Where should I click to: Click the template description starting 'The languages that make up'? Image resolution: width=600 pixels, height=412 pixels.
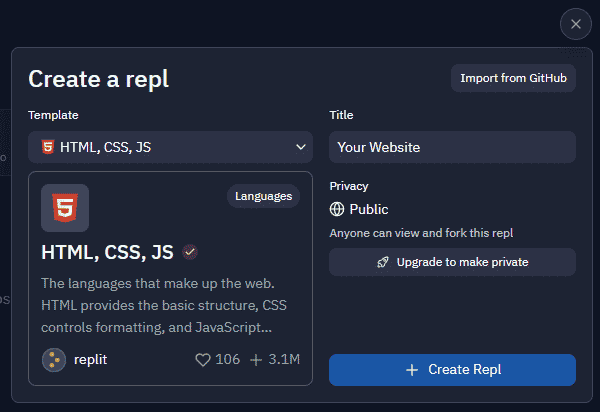click(x=164, y=305)
